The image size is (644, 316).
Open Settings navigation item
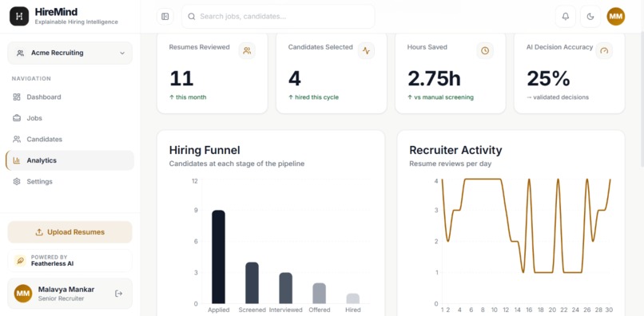(70, 181)
